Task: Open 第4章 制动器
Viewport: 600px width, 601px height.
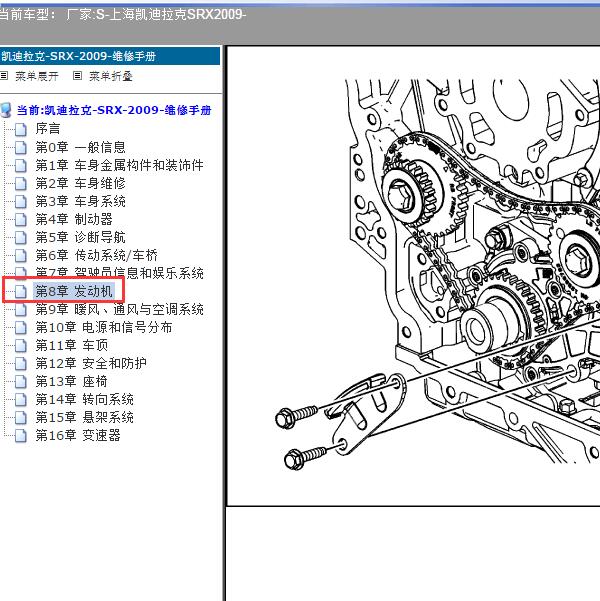Action: [74, 219]
